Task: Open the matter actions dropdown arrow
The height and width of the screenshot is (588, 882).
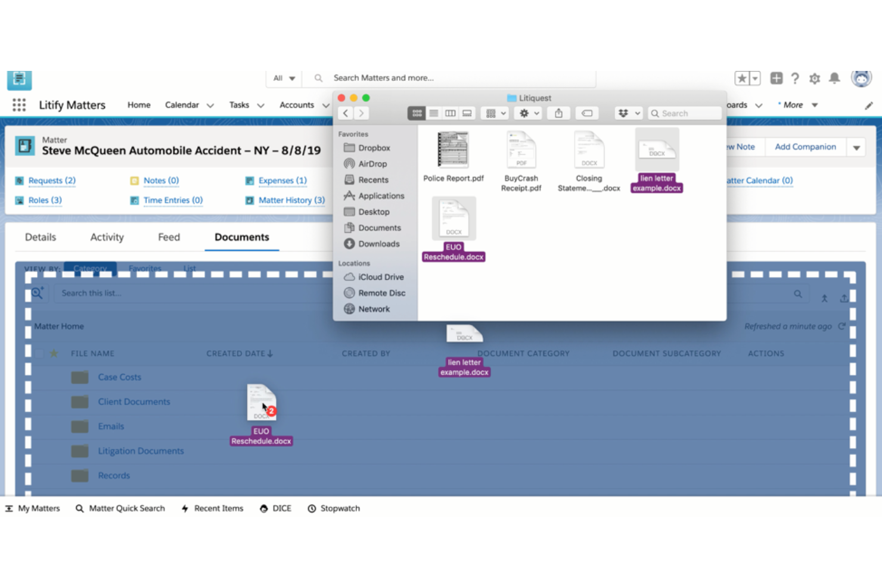Action: 856,147
